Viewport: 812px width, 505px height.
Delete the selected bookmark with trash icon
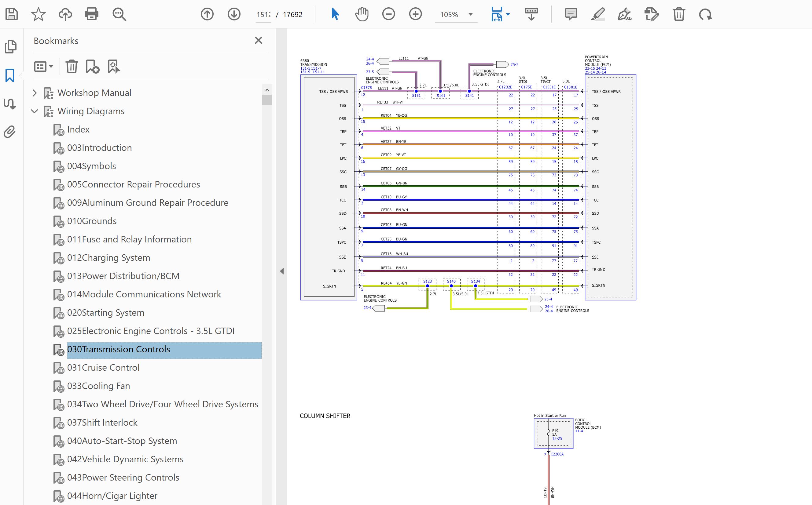pos(72,67)
